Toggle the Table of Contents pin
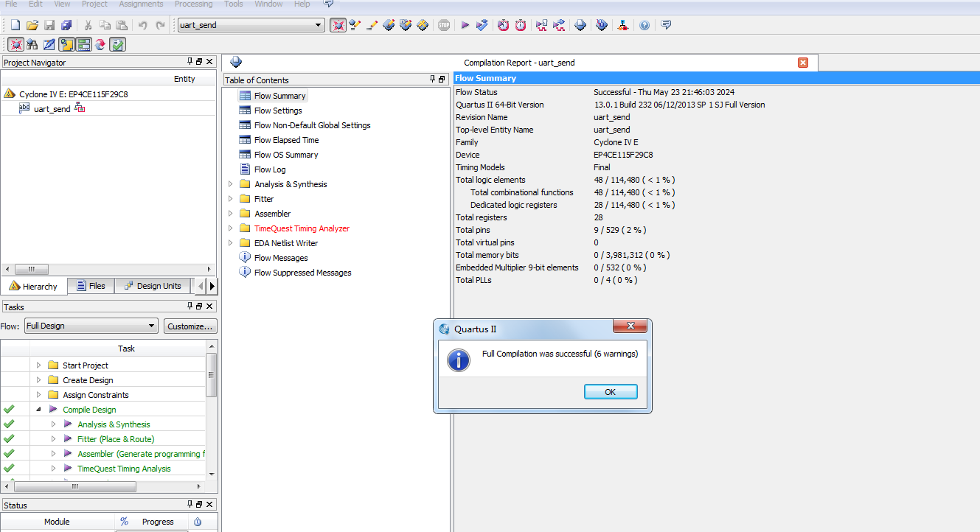This screenshot has width=980, height=532. tap(432, 80)
